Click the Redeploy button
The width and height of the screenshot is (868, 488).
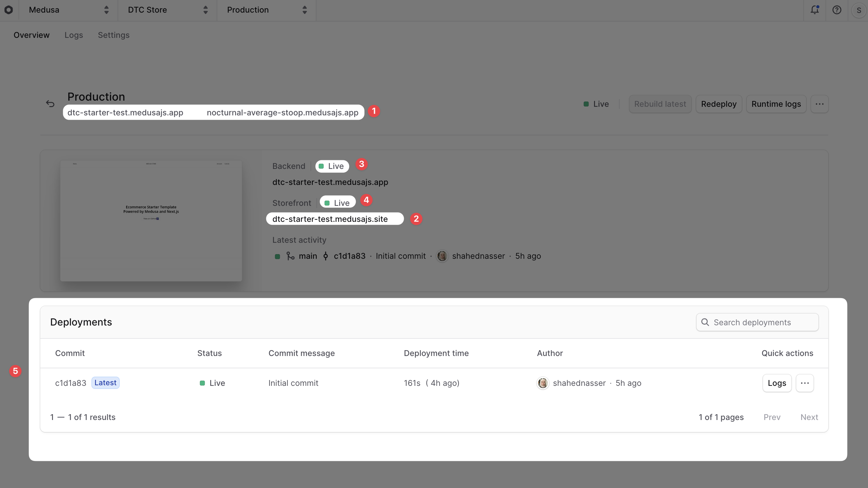tap(718, 104)
